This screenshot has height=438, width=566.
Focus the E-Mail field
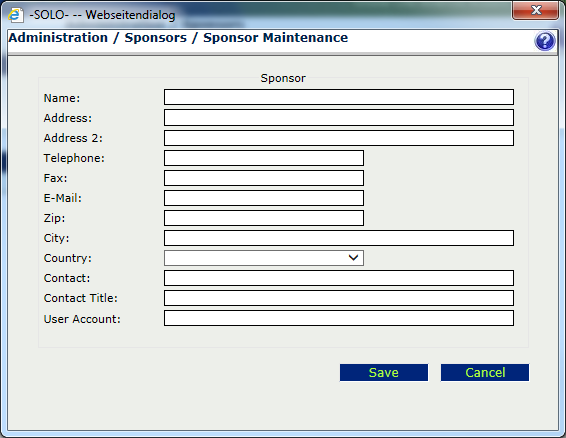pos(264,198)
